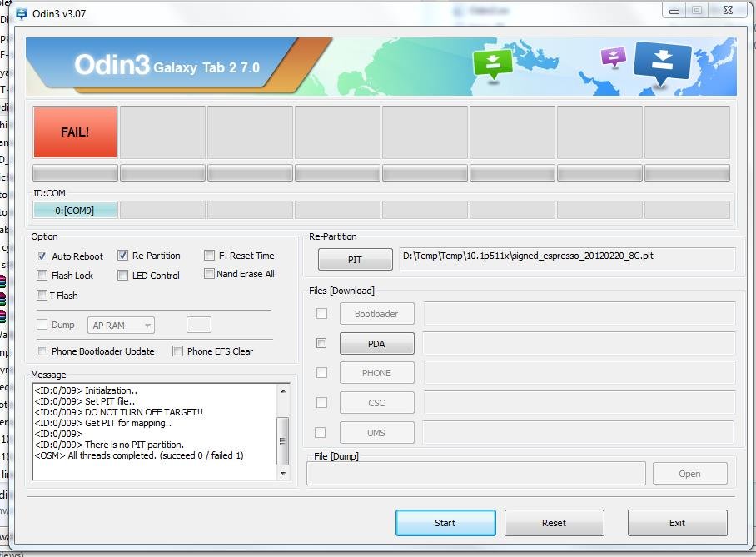The width and height of the screenshot is (756, 557).
Task: Enable Flash Lock checkbox
Action: pyautogui.click(x=42, y=276)
